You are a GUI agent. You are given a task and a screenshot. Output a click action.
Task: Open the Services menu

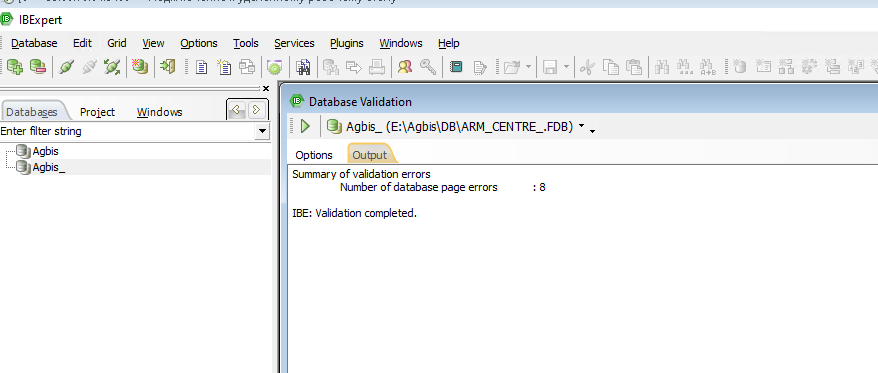[295, 43]
